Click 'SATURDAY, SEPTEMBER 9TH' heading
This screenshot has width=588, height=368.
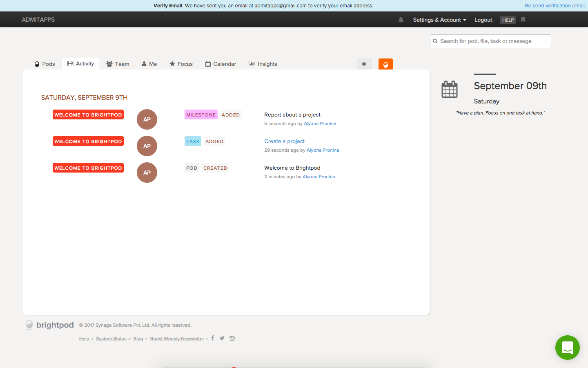click(x=84, y=97)
